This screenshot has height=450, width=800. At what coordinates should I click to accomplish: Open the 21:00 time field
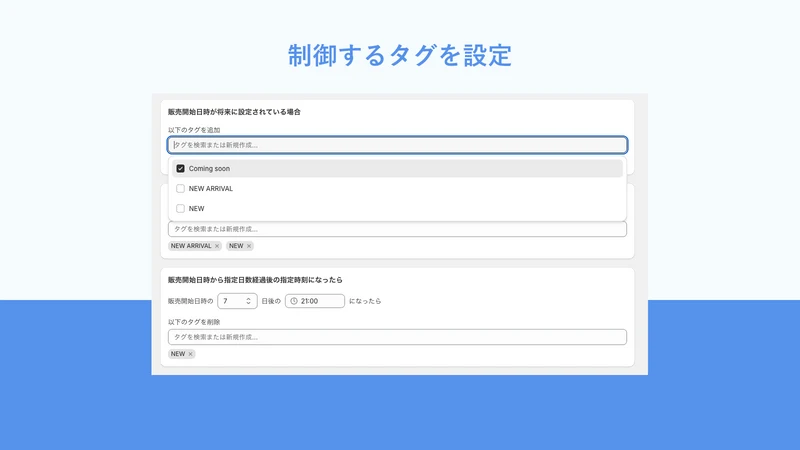pos(315,301)
